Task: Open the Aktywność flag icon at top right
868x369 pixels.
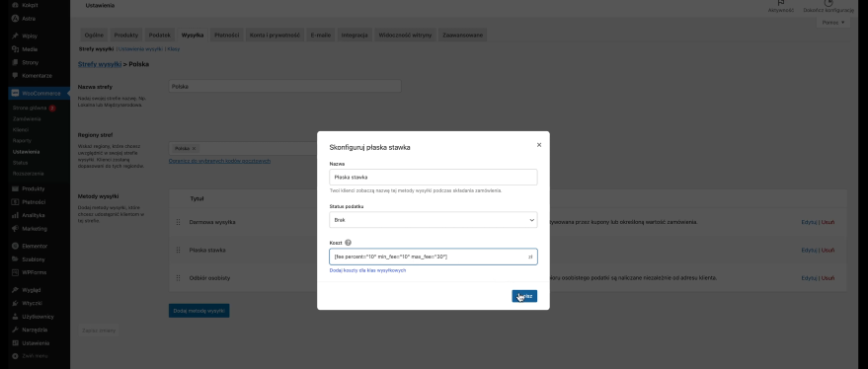Action: coord(781,3)
